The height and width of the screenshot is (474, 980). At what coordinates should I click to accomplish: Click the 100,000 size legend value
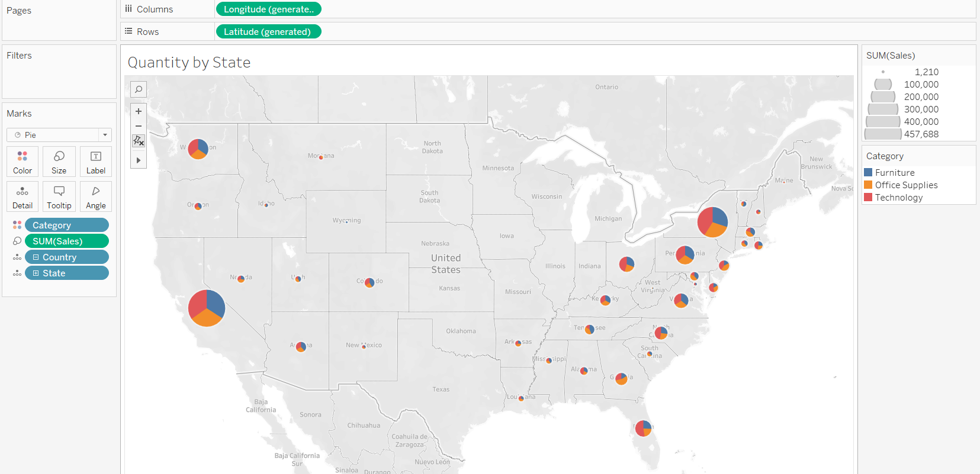(921, 85)
